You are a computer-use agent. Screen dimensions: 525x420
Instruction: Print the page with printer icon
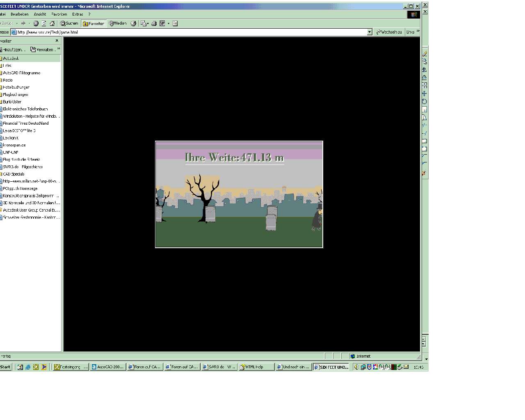154,23
